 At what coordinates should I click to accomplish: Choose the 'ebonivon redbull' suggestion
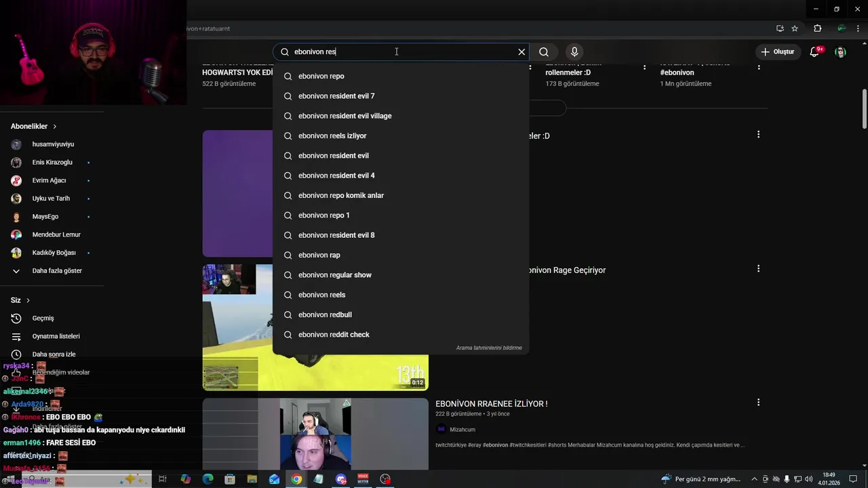401,314
